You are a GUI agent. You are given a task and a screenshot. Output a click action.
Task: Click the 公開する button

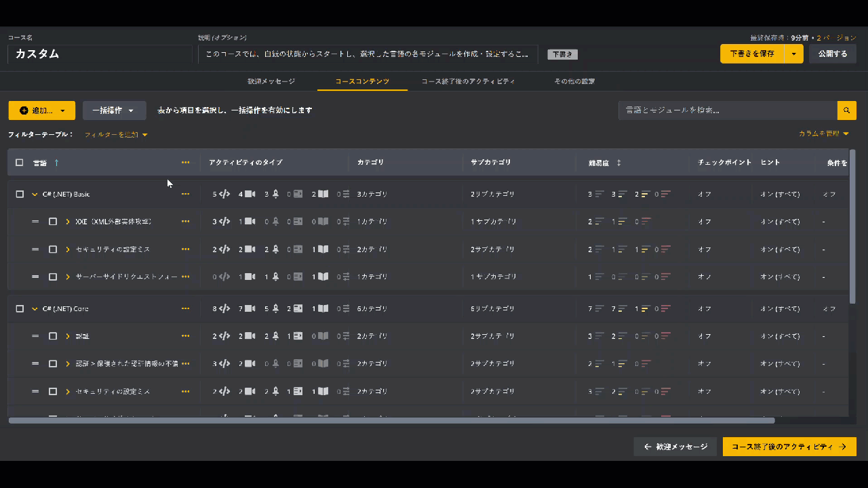[833, 54]
